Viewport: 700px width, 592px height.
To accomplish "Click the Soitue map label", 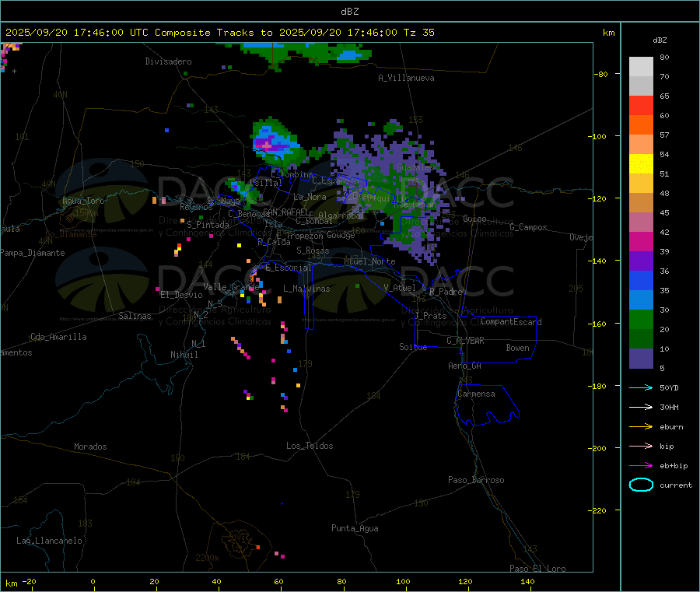I will coord(413,347).
